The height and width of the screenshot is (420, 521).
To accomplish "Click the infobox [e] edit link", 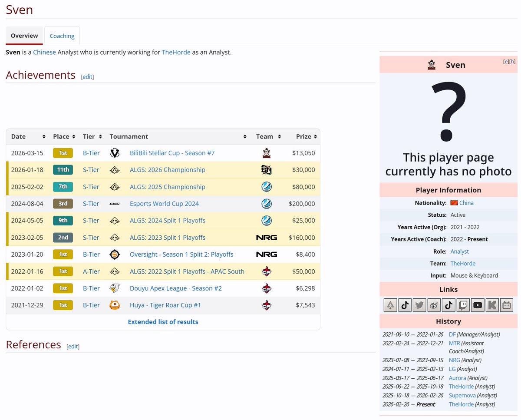I will pyautogui.click(x=506, y=61).
